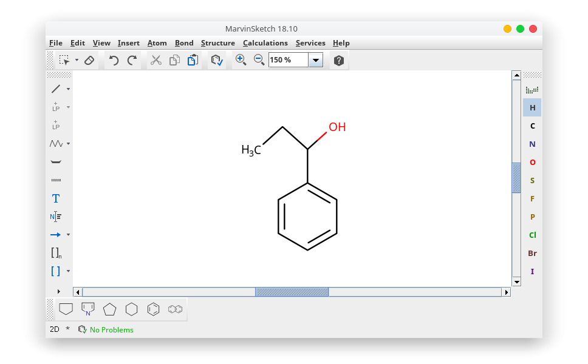
Task: Choose the oxygen atom button
Action: tap(532, 162)
